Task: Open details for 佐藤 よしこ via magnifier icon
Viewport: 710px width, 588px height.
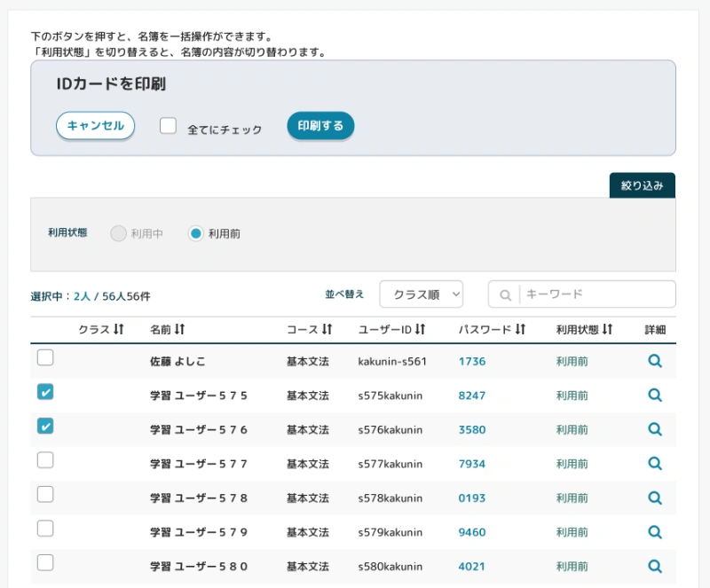Action: (655, 361)
